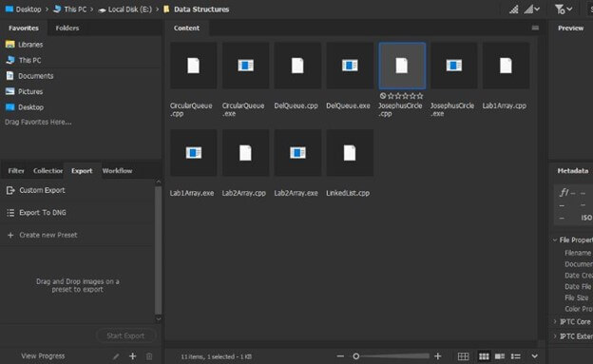Switch to thumbnails view
The image size is (593, 364).
484,356
